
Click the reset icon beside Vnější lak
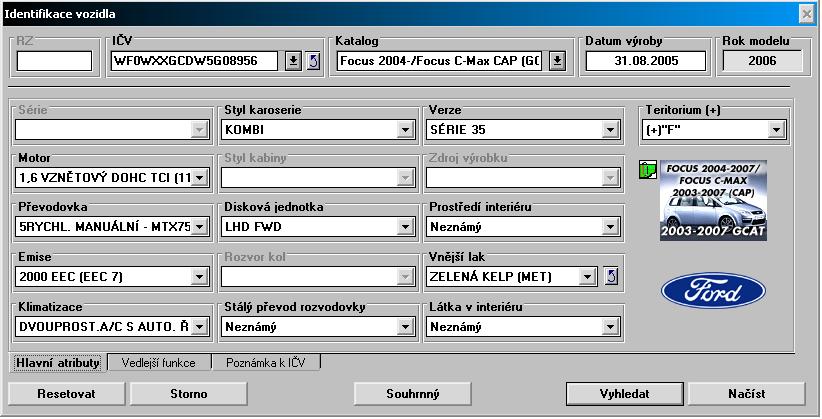[612, 276]
